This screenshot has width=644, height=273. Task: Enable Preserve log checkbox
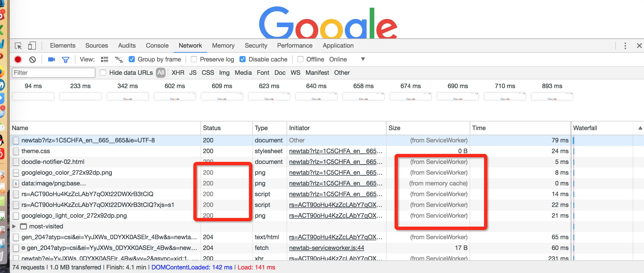pos(194,59)
